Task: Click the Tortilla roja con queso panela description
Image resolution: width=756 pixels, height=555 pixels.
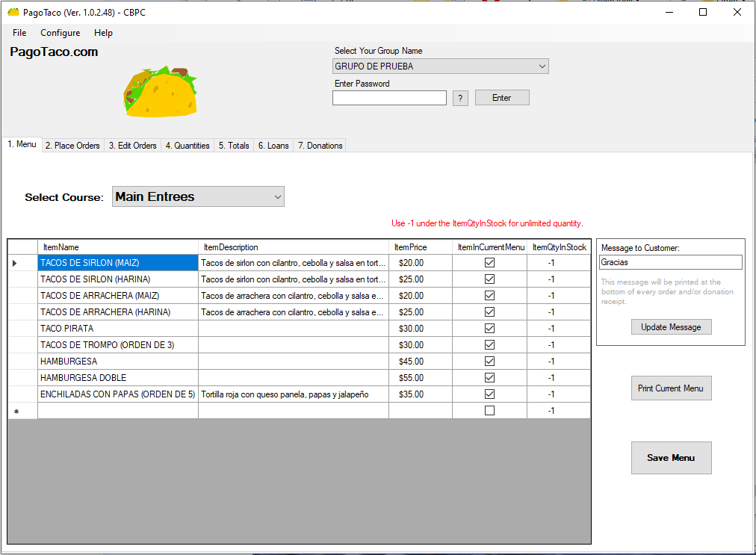Action: coord(294,394)
